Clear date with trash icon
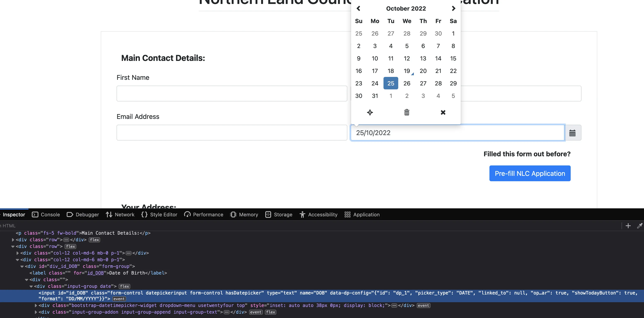Viewport: 644px width, 318px height. coord(407,112)
